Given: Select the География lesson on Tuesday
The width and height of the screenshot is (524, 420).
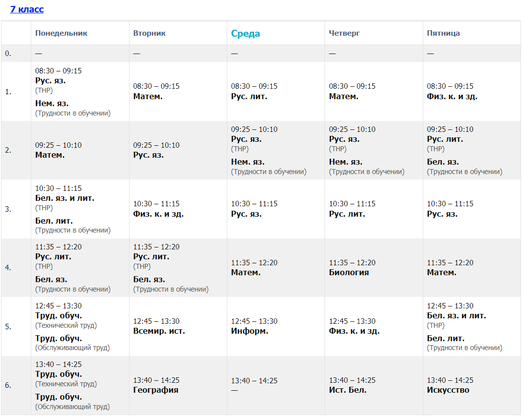Looking at the screenshot, I should coord(156,390).
